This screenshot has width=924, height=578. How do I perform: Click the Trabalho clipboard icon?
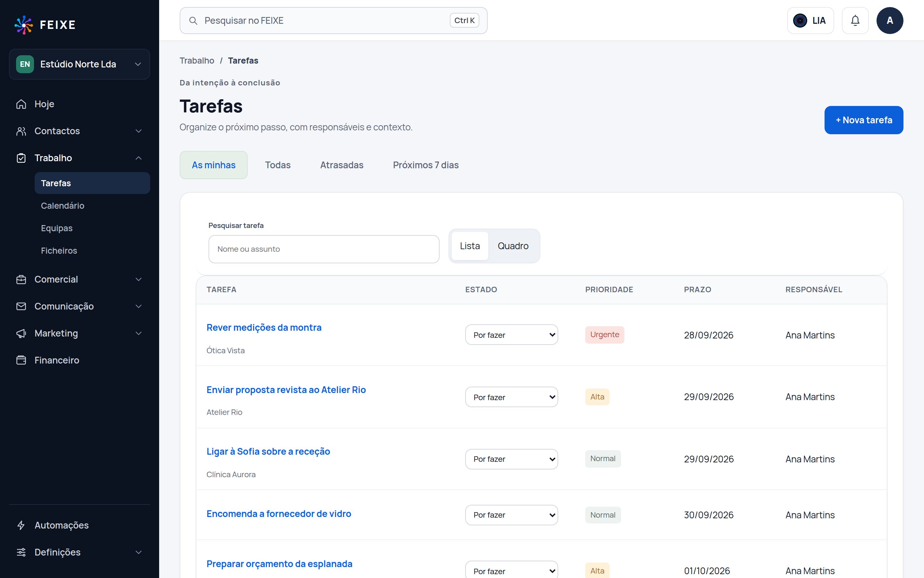coord(21,158)
